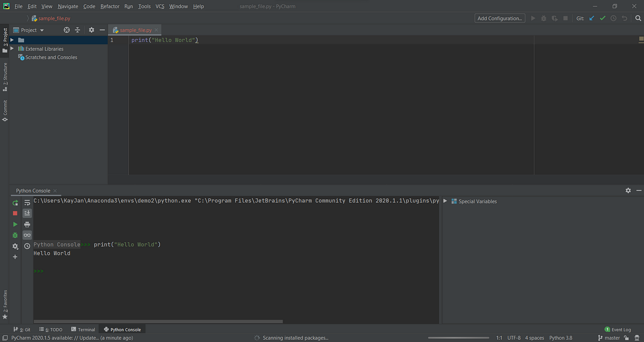Screen dimensions: 644x342
Task: Click the lock icon in status bar
Action: coord(627,338)
